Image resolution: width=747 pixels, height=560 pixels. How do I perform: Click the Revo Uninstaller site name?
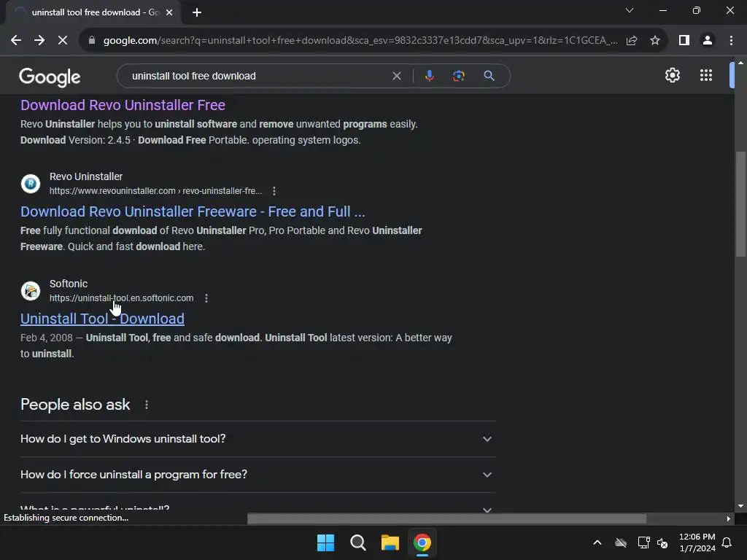[x=86, y=176]
